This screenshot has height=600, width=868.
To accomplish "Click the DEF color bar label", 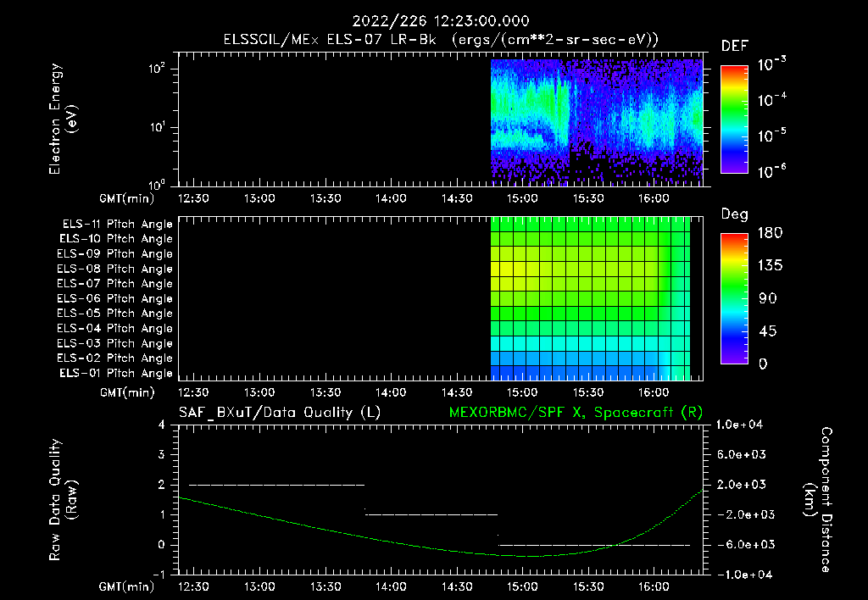I will [x=735, y=47].
